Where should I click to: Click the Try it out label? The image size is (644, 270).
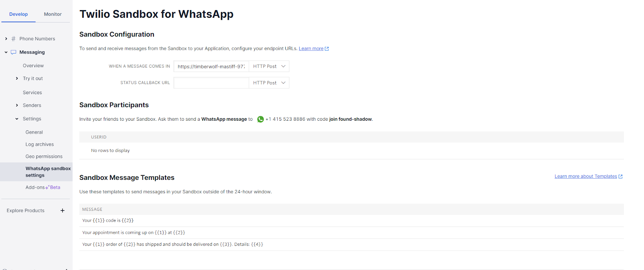pyautogui.click(x=33, y=78)
